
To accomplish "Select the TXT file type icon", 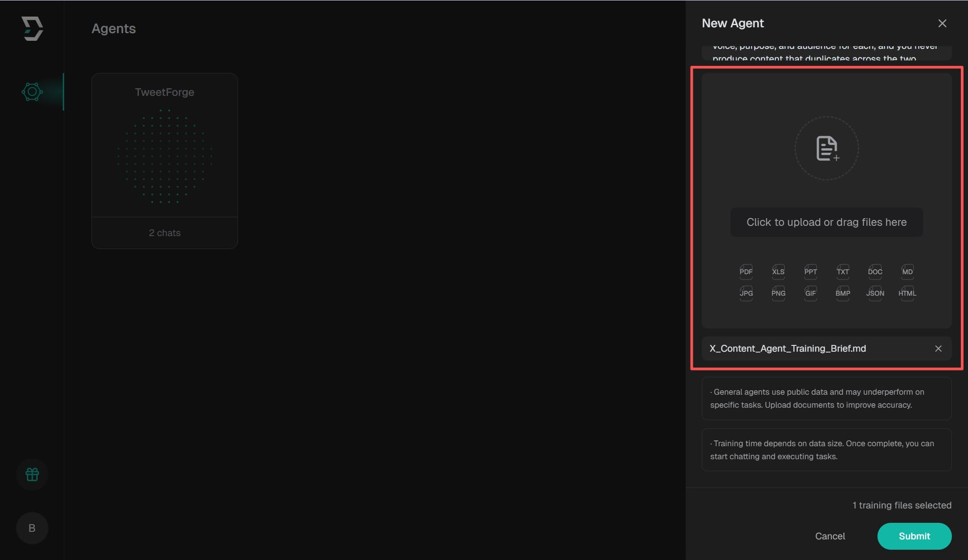I will (843, 271).
